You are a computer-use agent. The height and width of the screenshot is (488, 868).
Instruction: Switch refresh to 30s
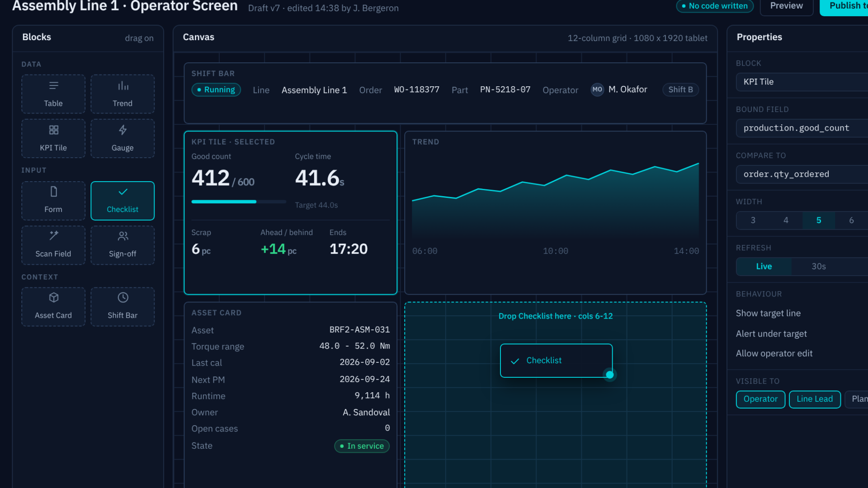[818, 267]
